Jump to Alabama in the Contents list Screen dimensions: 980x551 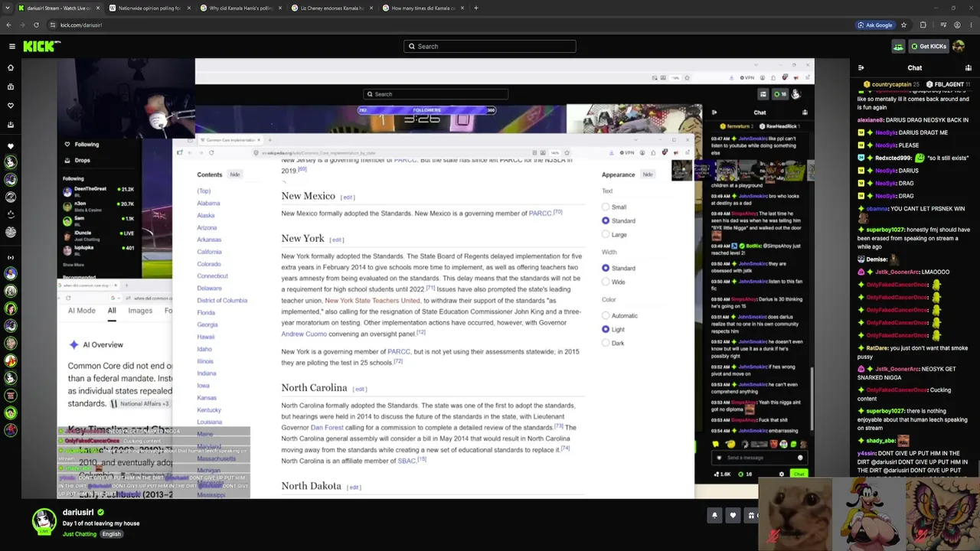[208, 204]
